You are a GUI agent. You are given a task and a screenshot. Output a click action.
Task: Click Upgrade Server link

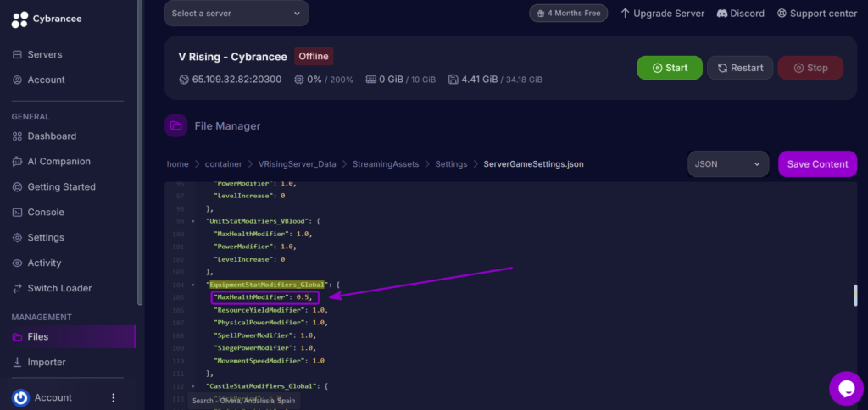662,14
